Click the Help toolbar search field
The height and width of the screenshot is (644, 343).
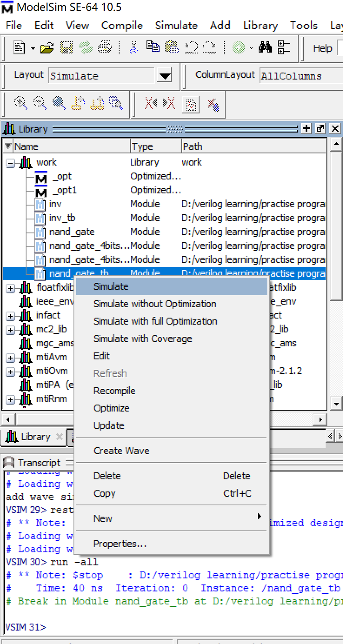pyautogui.click(x=340, y=48)
